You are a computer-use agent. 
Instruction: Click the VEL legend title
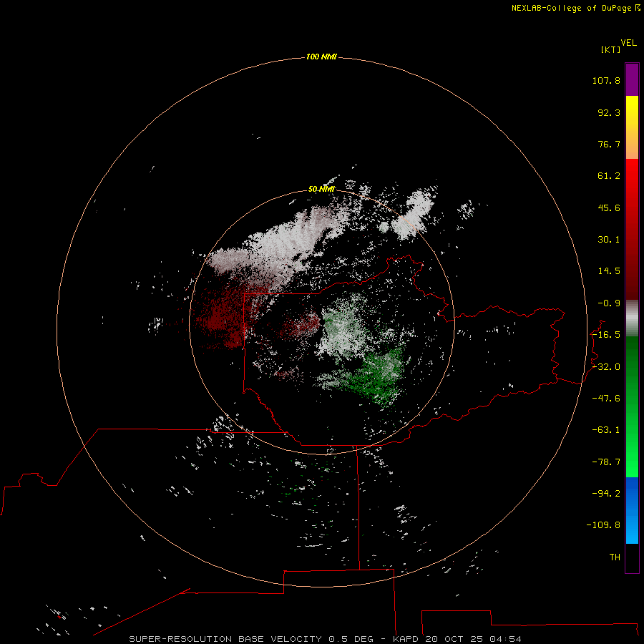pos(629,43)
